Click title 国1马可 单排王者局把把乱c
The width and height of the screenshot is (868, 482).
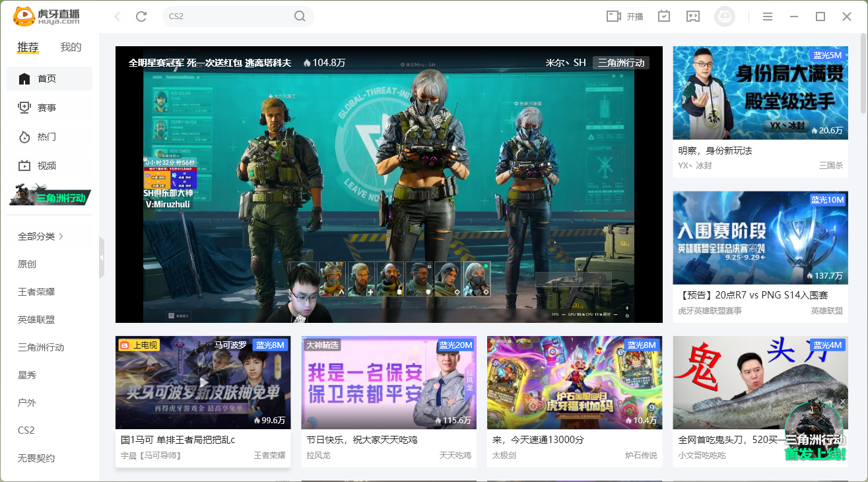coord(178,440)
